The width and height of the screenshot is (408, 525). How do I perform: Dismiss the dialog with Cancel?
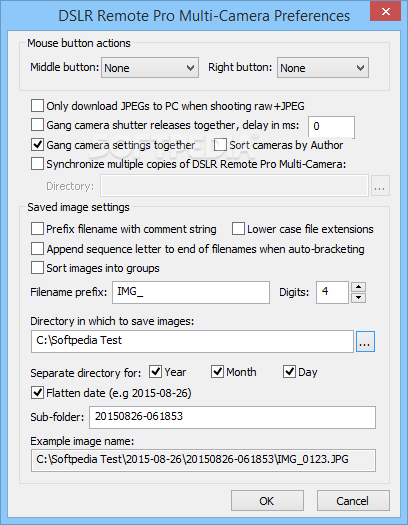click(353, 501)
